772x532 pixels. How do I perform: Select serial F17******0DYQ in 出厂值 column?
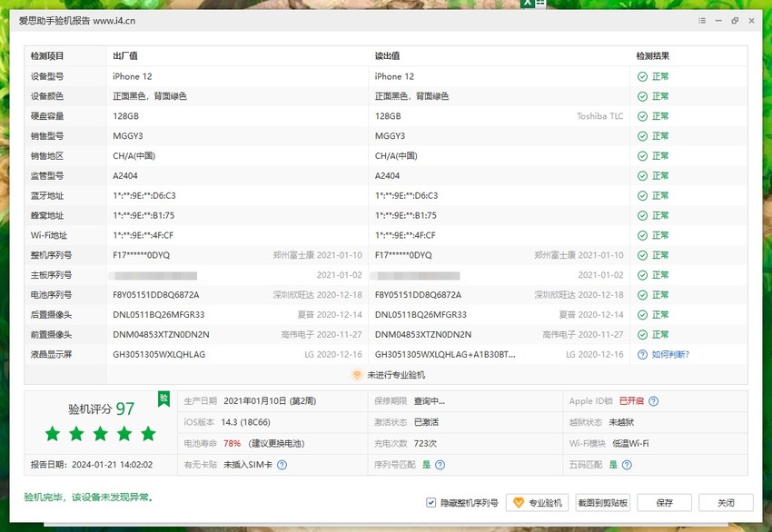(x=142, y=255)
